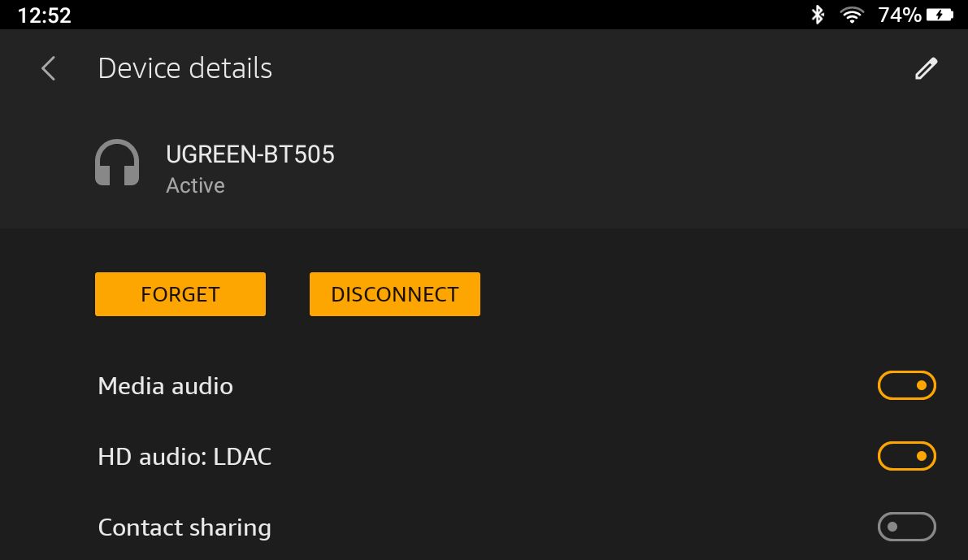Tap the Active connection status text

click(195, 185)
